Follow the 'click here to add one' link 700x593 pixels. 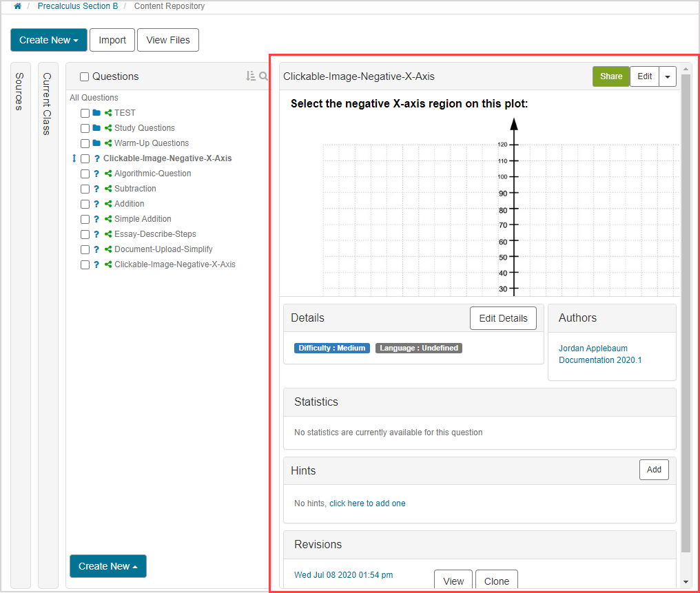click(x=367, y=503)
